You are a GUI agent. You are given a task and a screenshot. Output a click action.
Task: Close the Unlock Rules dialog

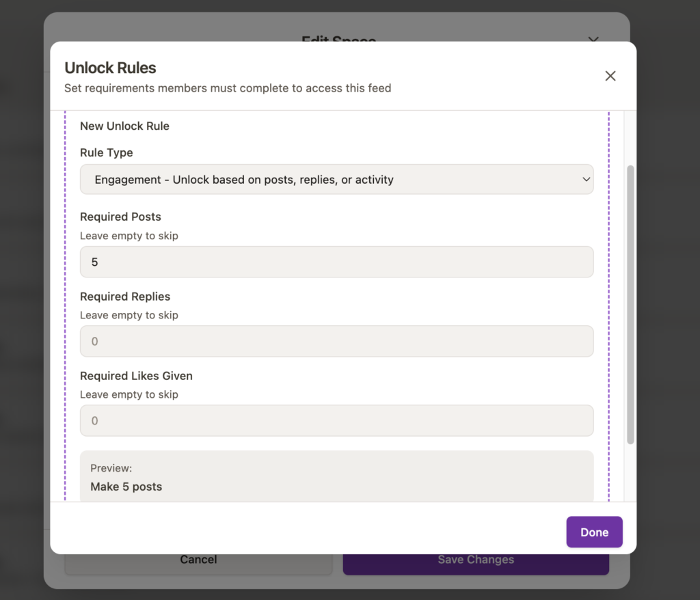(x=610, y=76)
